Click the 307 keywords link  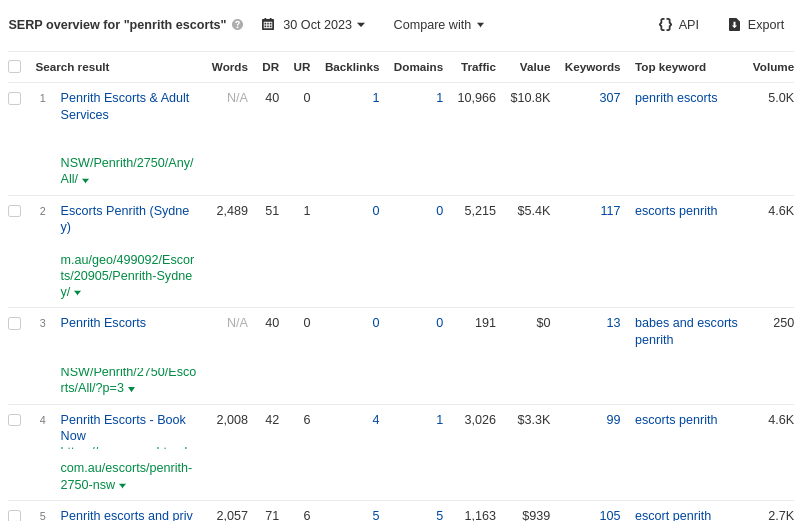[x=609, y=98]
